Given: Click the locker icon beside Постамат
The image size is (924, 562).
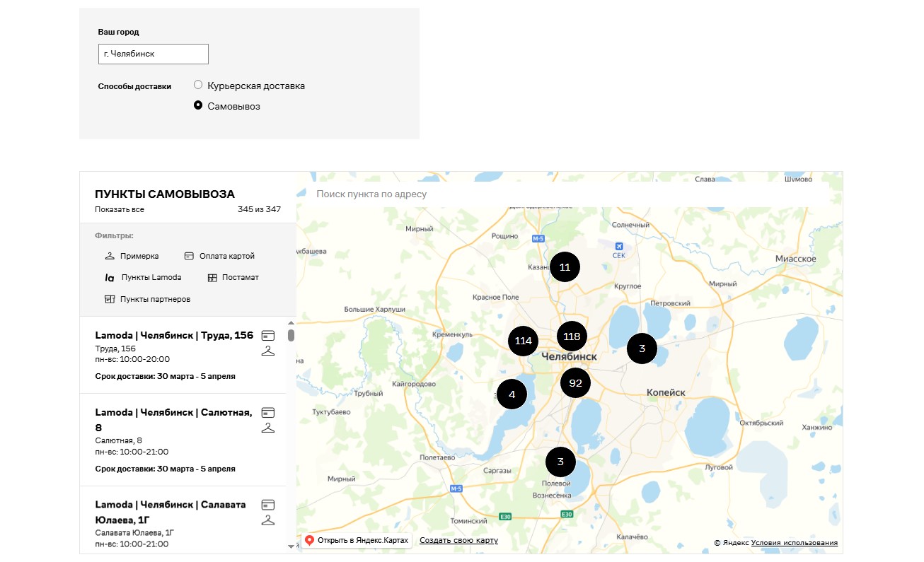Looking at the screenshot, I should point(212,278).
